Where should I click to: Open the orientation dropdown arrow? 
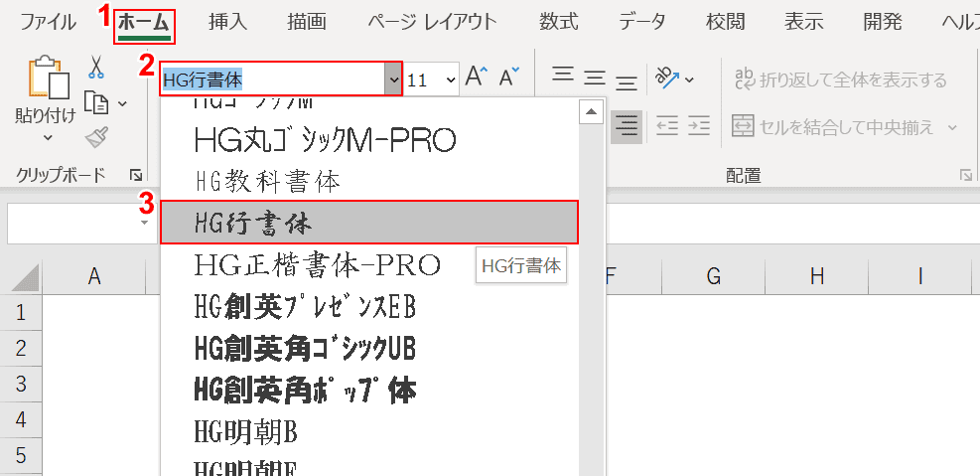pos(689,79)
